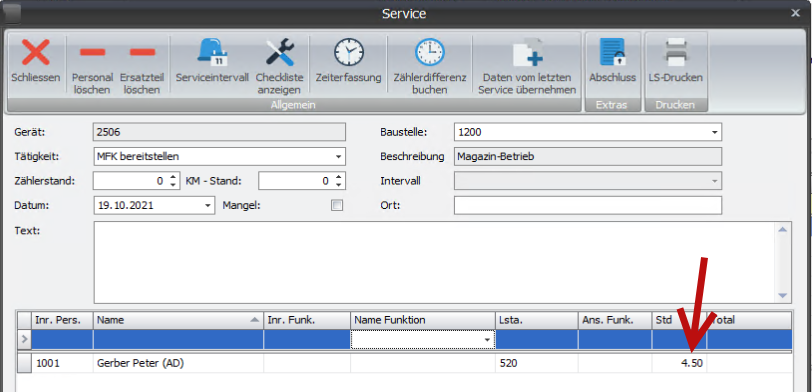
Task: Click the Schliessen red X icon
Action: [x=35, y=52]
